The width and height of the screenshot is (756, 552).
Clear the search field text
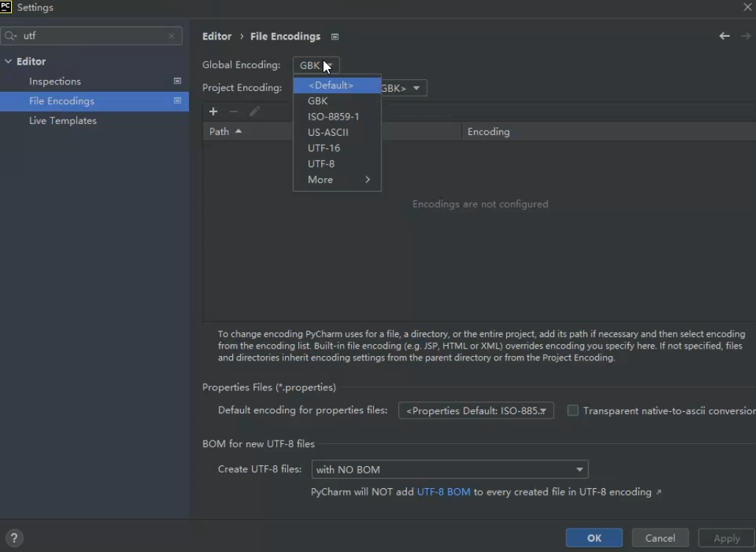click(x=172, y=36)
